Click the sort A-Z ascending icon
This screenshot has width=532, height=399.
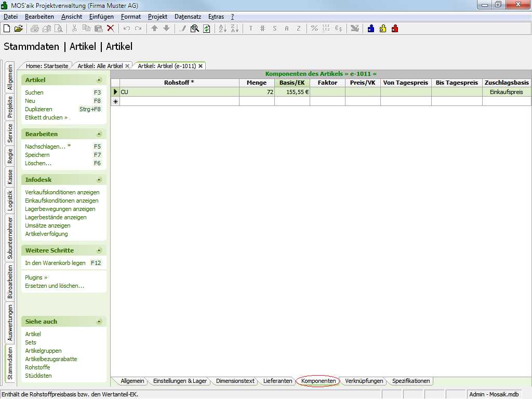pos(222,29)
